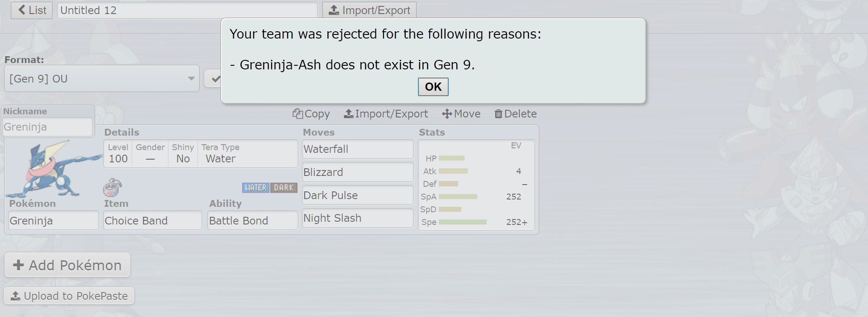Click the Dark type badge
Viewport: 868px width, 317px height.
point(284,188)
